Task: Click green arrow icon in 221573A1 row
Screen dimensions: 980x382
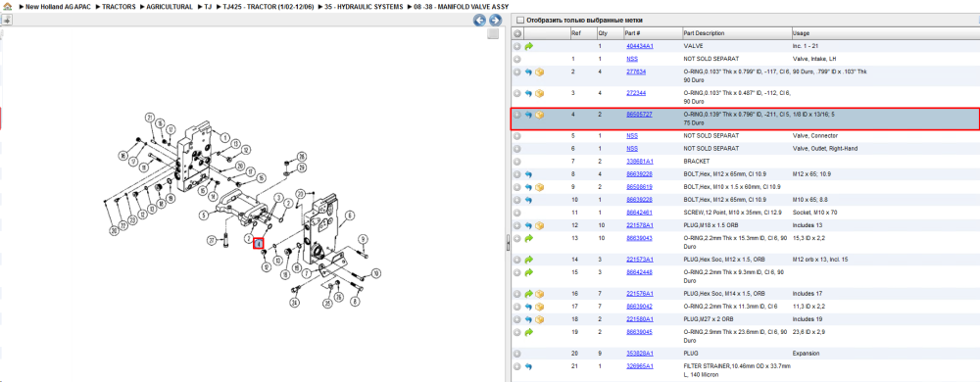Action: pos(529,259)
